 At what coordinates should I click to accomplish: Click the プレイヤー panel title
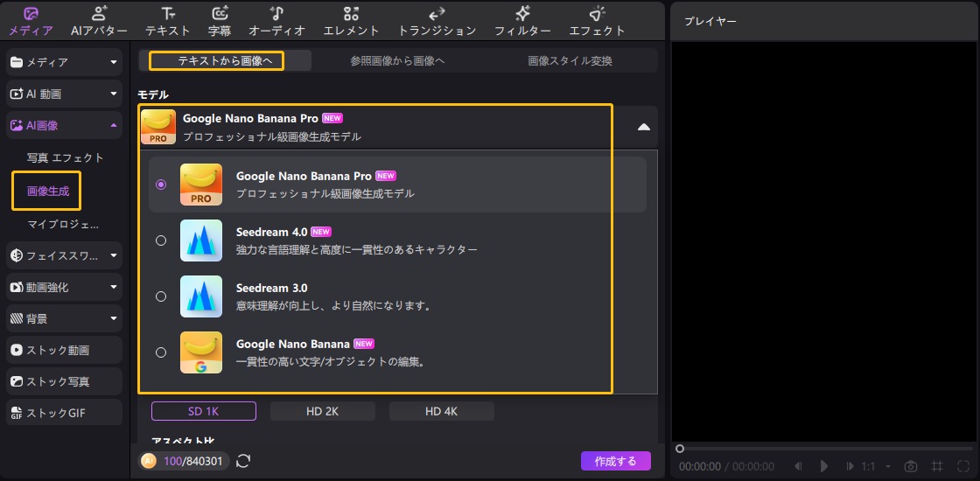point(710,21)
